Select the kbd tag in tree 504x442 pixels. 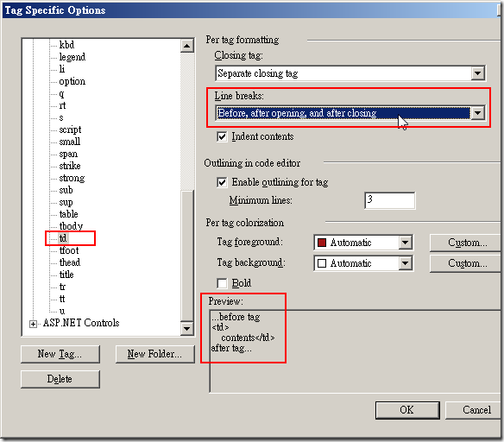coord(66,44)
